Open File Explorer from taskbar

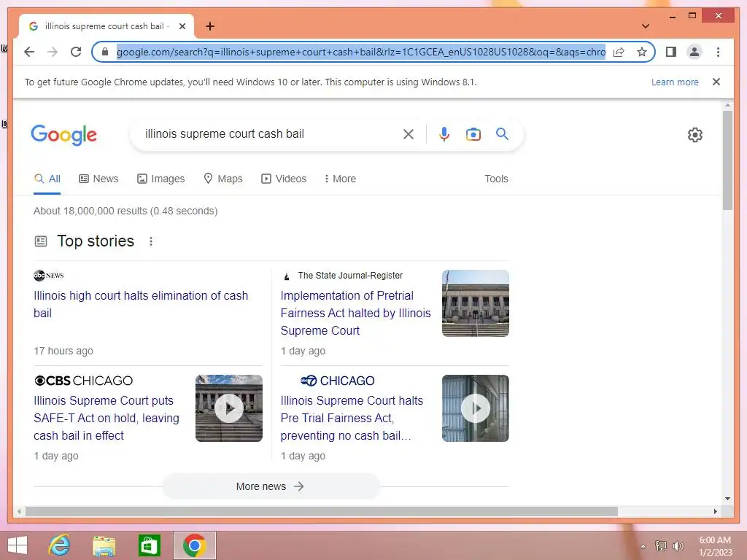click(x=104, y=545)
